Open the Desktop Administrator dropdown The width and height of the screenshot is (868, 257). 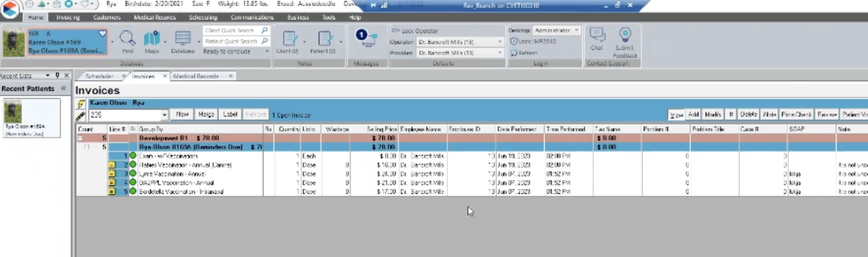coord(576,30)
